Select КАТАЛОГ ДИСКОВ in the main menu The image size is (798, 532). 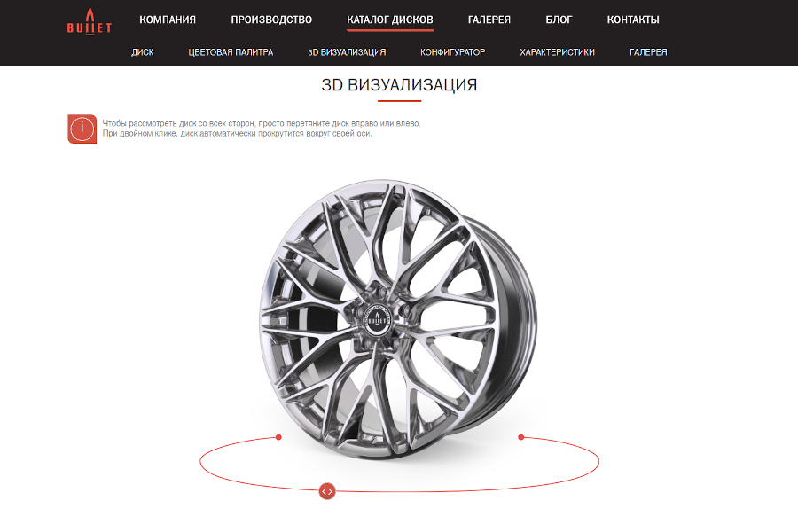[x=390, y=20]
